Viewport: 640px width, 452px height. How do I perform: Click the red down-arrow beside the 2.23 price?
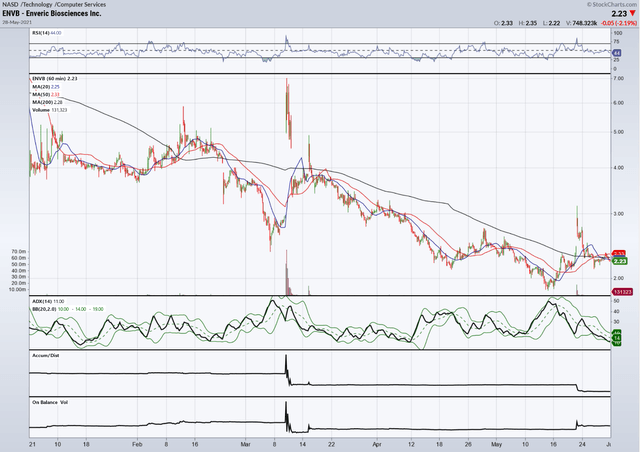[633, 13]
